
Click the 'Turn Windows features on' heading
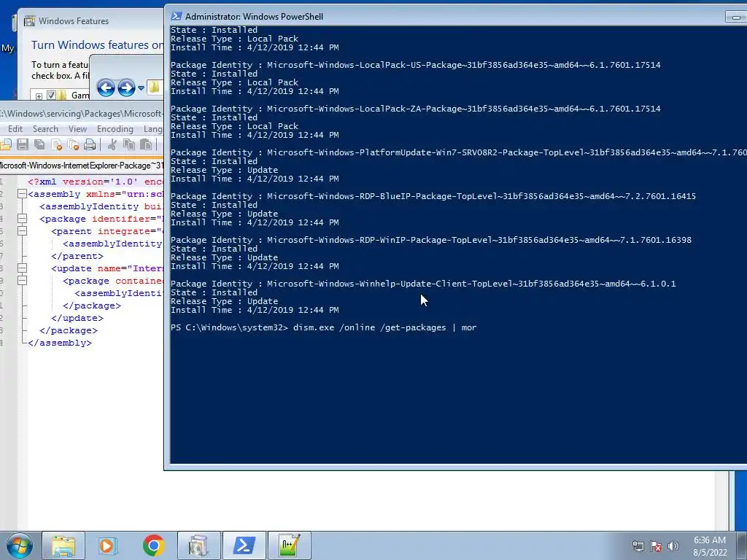(x=97, y=44)
